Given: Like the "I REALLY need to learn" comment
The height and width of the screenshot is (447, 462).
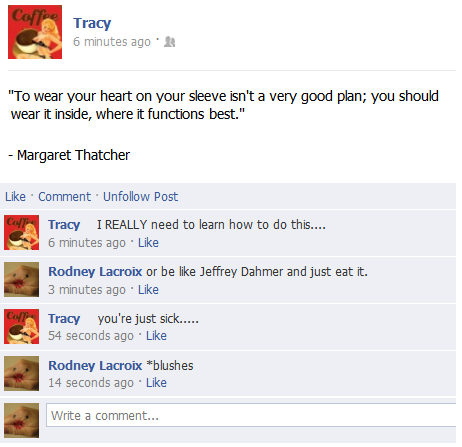Looking at the screenshot, I should coord(148,243).
